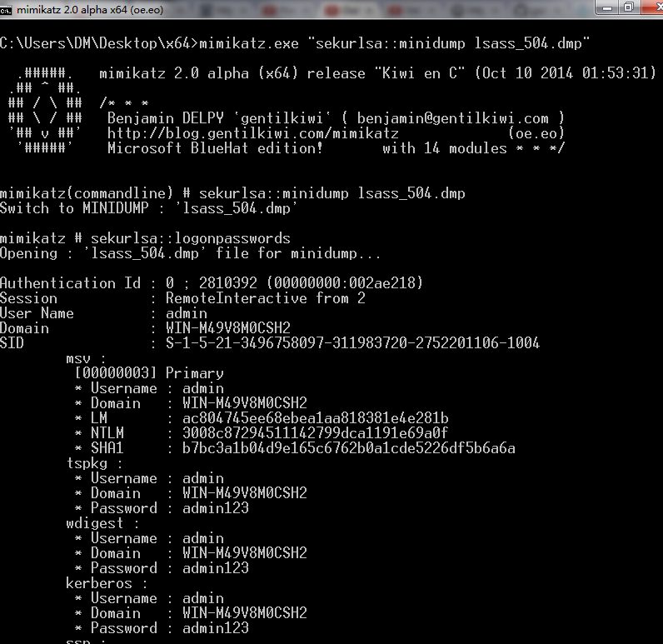
Task: Click the "[00000003] Primary" entry
Action: (149, 373)
